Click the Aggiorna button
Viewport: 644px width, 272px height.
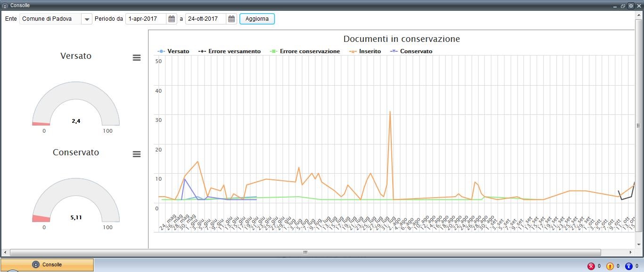(257, 19)
